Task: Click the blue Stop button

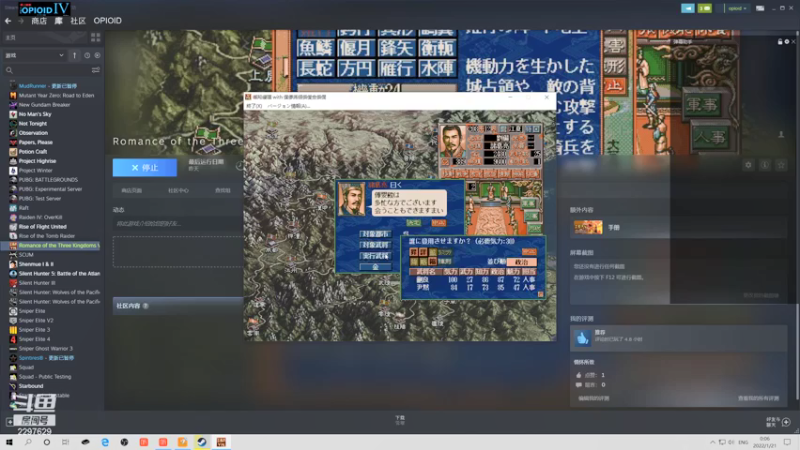Action: point(145,167)
